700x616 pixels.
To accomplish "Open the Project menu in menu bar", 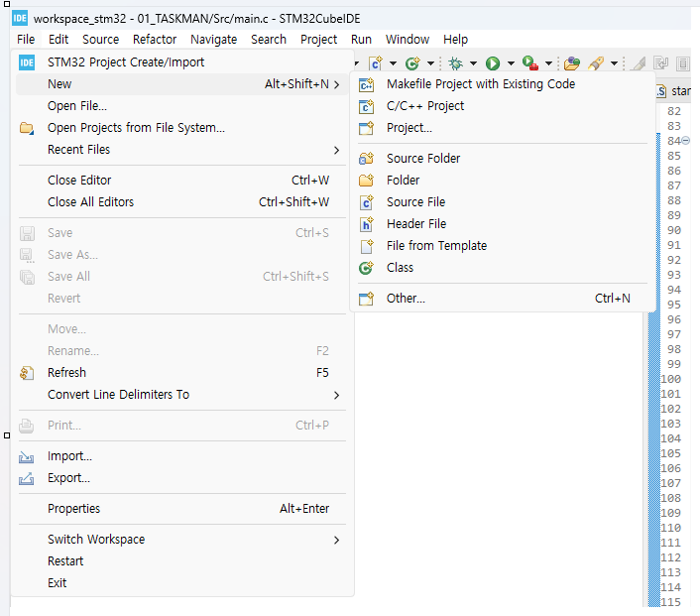I will (318, 40).
